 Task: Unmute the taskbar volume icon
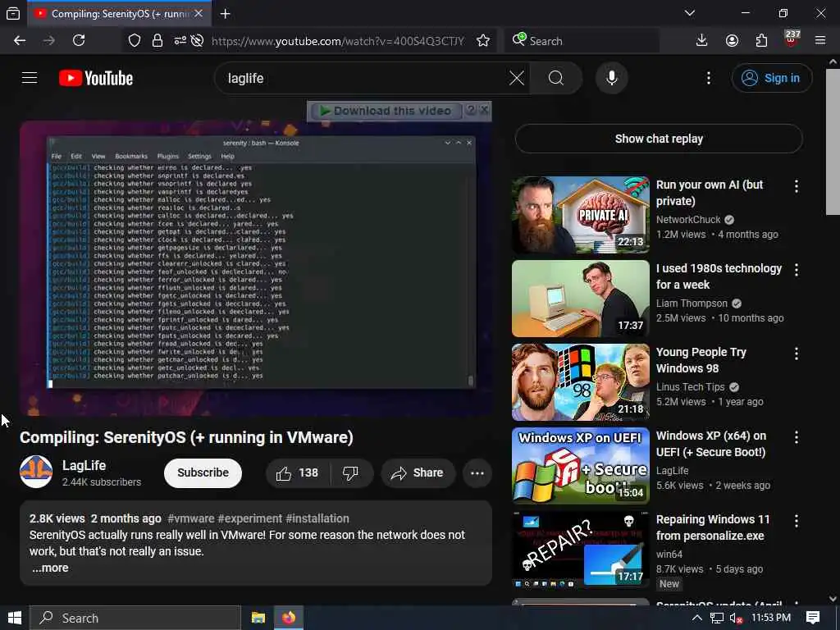pos(736,619)
